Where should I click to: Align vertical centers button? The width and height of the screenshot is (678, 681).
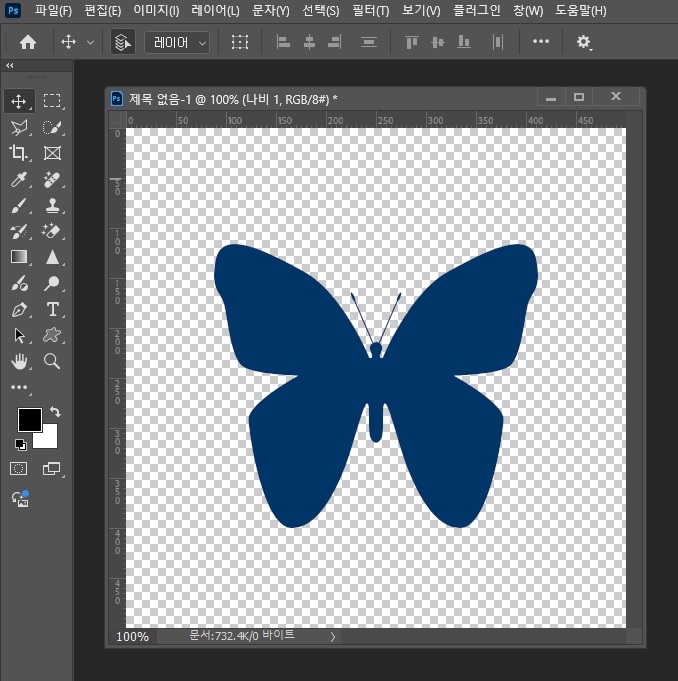point(438,42)
